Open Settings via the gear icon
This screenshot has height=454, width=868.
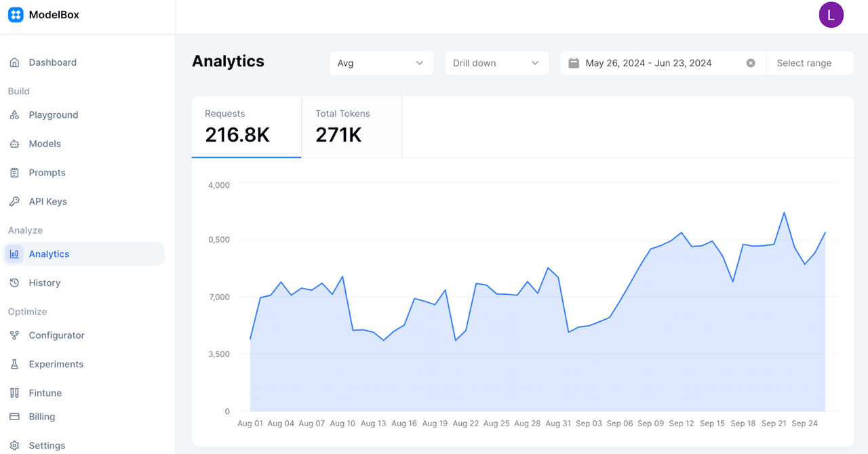pyautogui.click(x=14, y=445)
